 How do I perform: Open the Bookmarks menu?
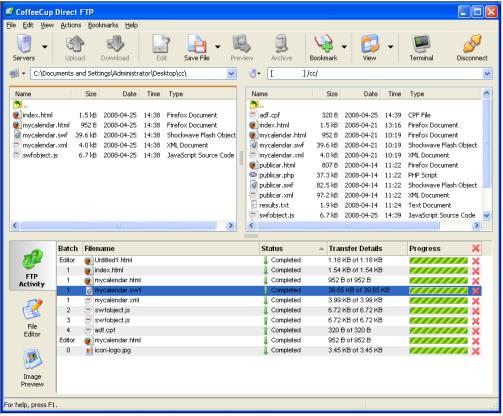pos(103,25)
